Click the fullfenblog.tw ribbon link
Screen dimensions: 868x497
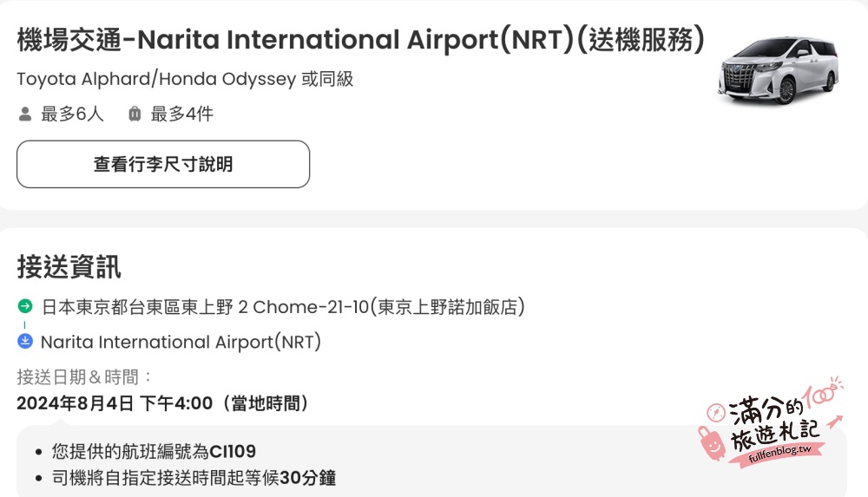click(779, 454)
